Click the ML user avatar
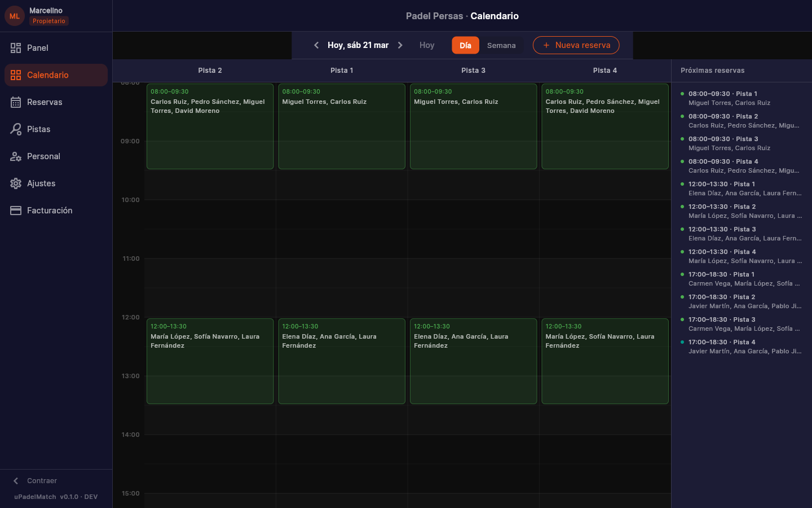This screenshot has width=812, height=508. 15,16
